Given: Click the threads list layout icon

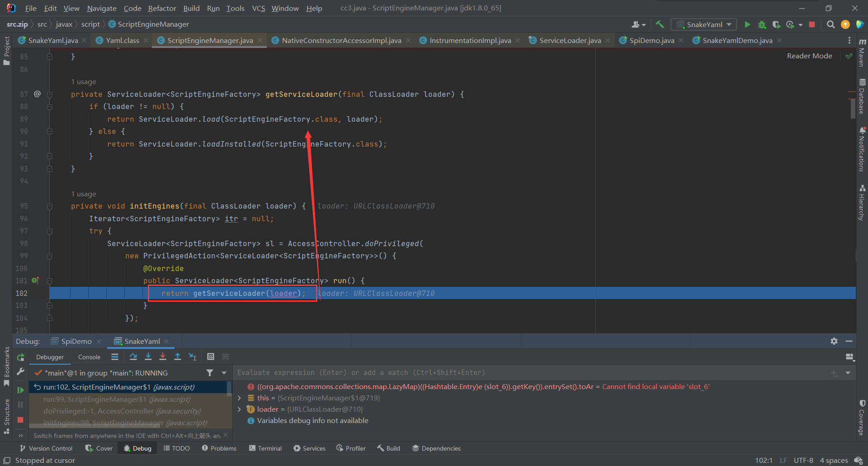Looking at the screenshot, I should pyautogui.click(x=115, y=357).
